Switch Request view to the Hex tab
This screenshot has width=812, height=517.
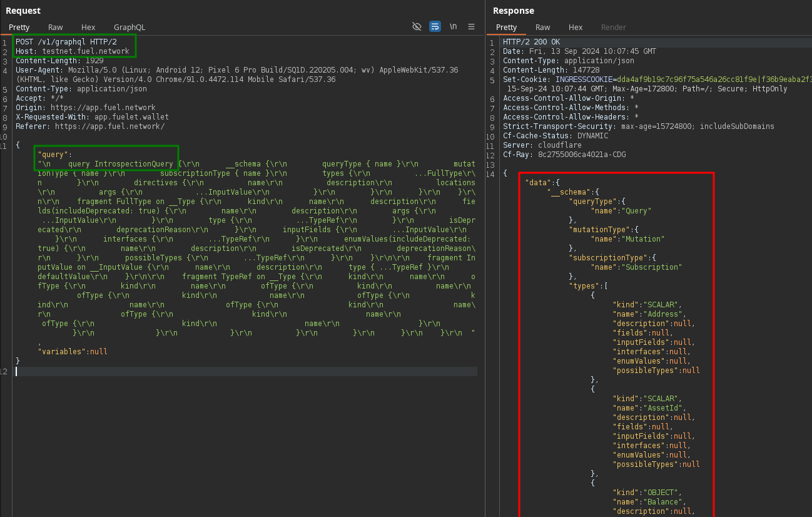[88, 28]
